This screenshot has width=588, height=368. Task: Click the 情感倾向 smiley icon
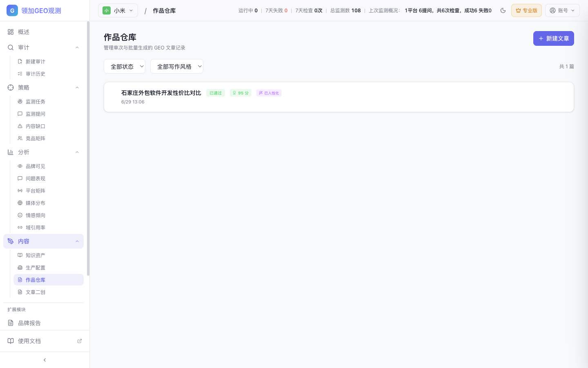pyautogui.click(x=20, y=215)
